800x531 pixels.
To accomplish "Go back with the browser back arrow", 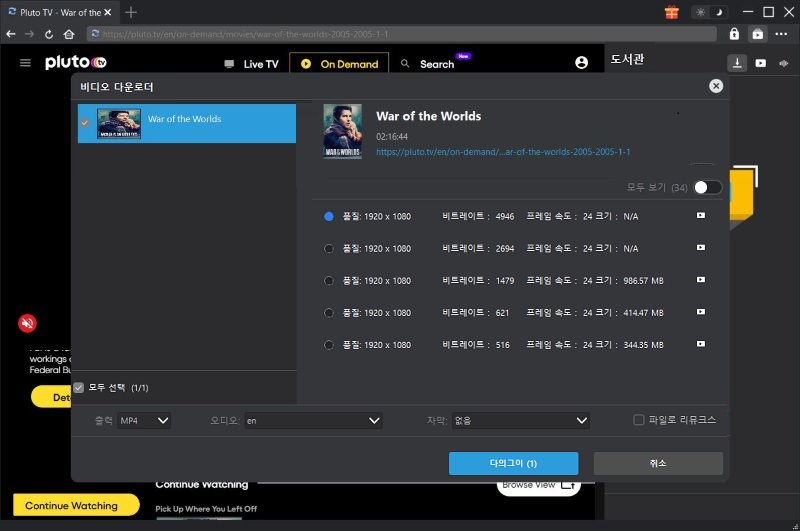I will click(11, 34).
